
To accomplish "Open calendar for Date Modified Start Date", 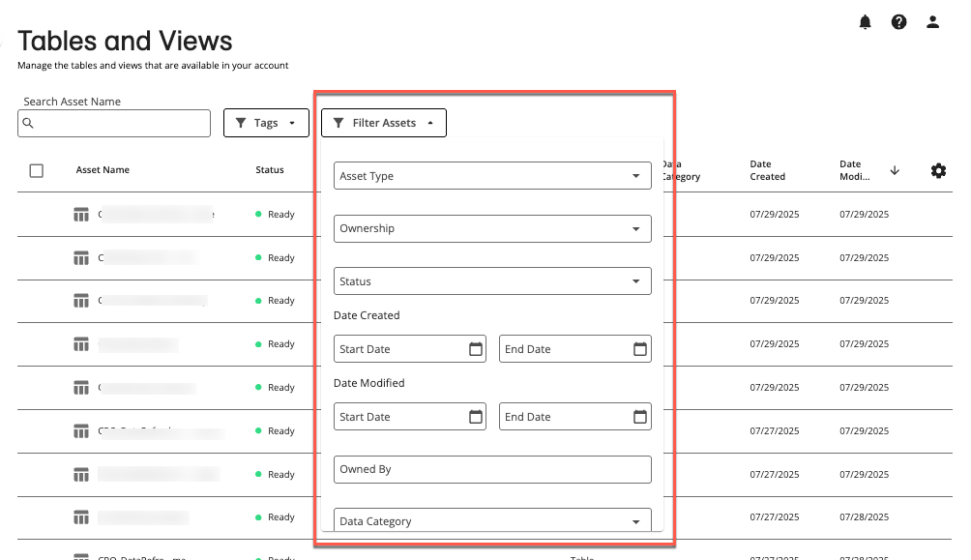I will 476,417.
